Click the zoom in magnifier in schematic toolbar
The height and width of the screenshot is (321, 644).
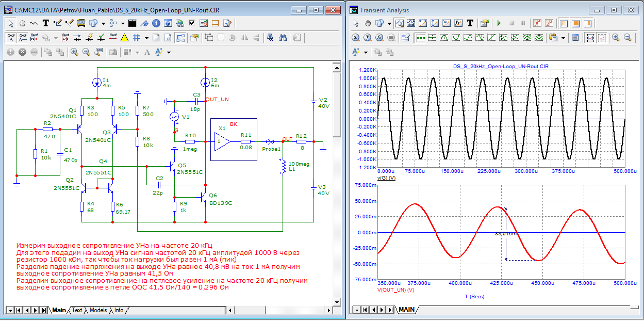[74, 52]
